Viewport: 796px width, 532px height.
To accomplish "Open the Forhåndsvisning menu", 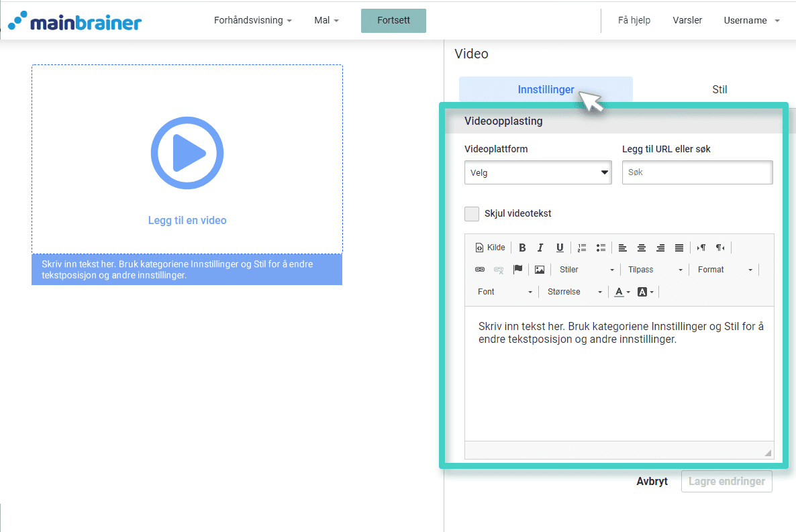I will point(251,20).
